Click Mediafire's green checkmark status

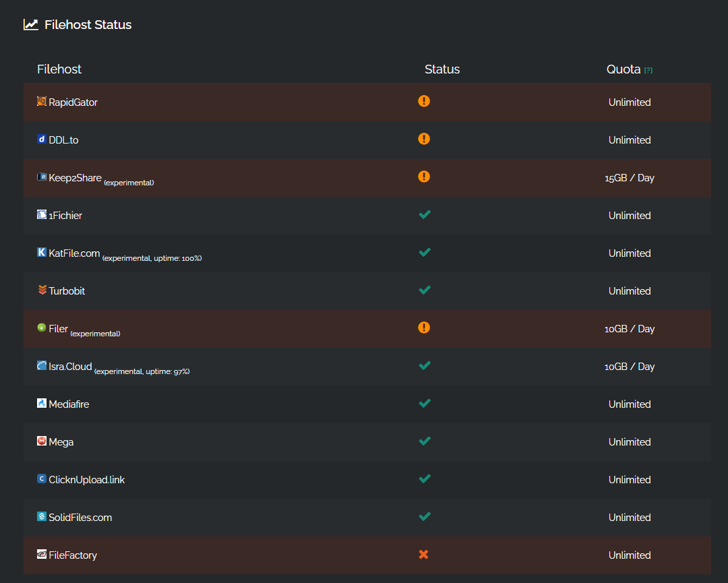tap(425, 403)
